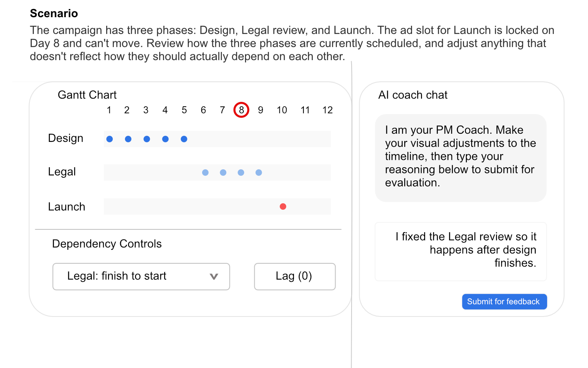The height and width of the screenshot is (368, 588).
Task: Click day number 6 in timeline header
Action: [203, 110]
